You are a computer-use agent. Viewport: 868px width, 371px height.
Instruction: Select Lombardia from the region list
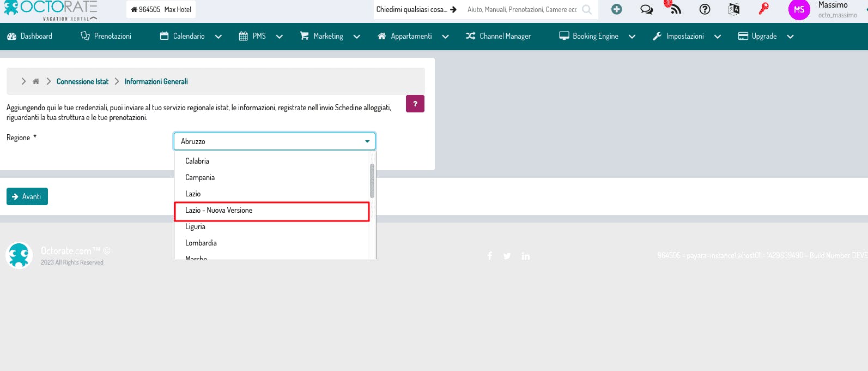tap(271, 243)
